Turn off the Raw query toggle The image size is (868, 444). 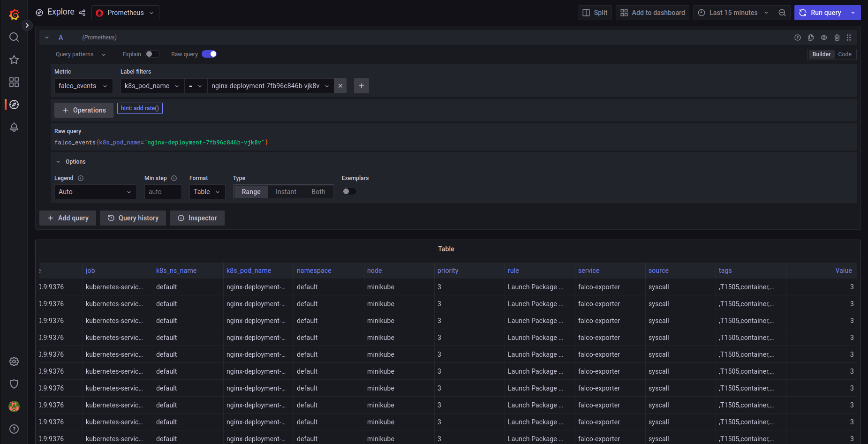(x=209, y=54)
